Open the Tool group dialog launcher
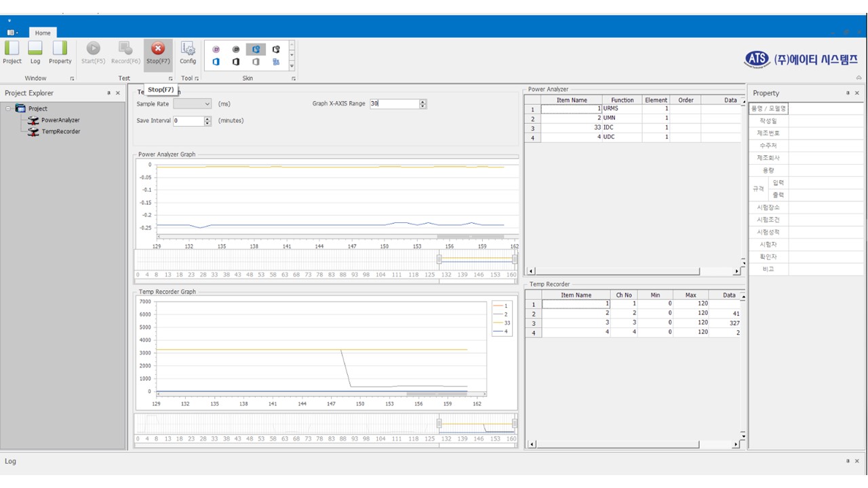This screenshot has width=868, height=488. click(x=197, y=79)
